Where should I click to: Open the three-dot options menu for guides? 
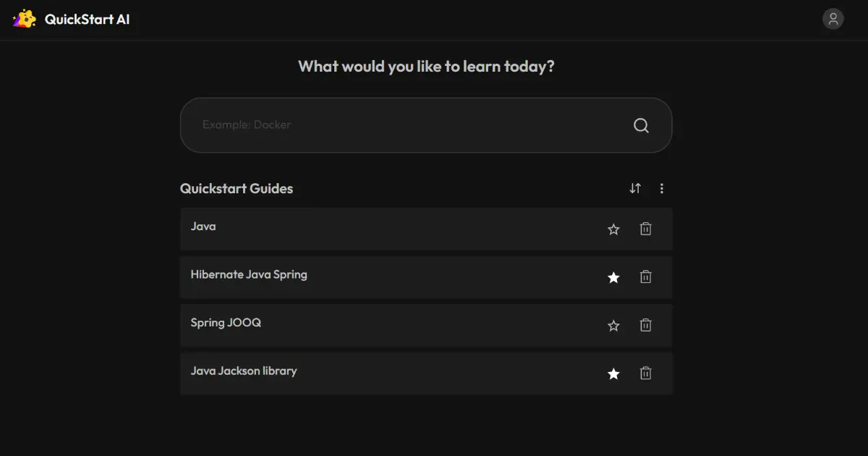[x=662, y=188]
